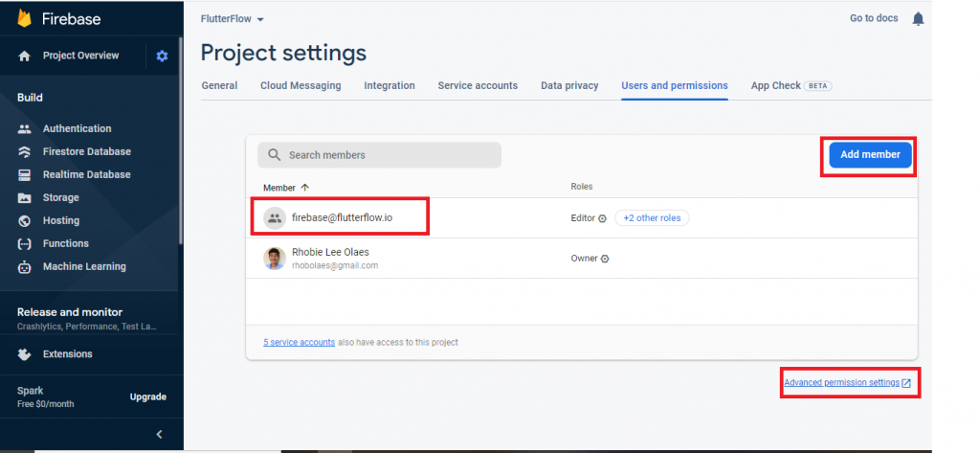
Task: Switch to the Cloud Messaging tab
Action: (301, 86)
